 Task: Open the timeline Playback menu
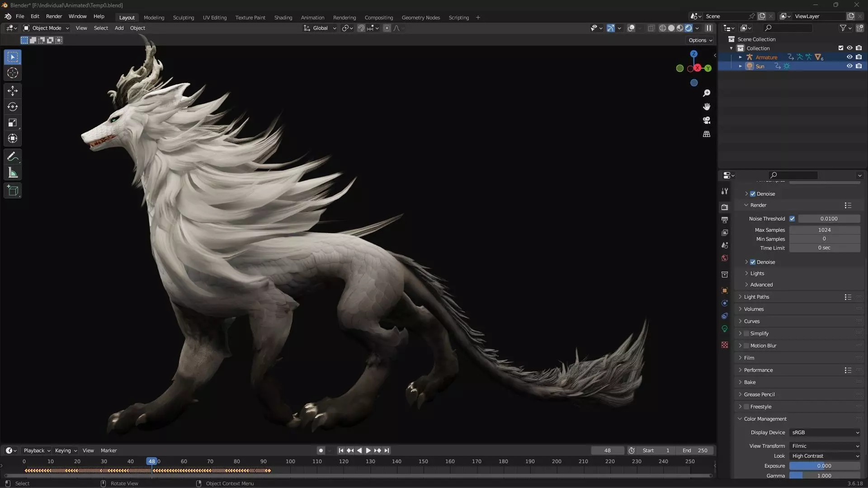(x=37, y=450)
